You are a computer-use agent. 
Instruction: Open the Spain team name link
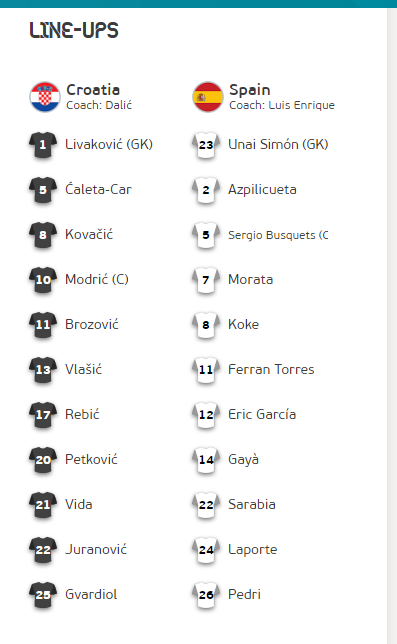[x=250, y=90]
